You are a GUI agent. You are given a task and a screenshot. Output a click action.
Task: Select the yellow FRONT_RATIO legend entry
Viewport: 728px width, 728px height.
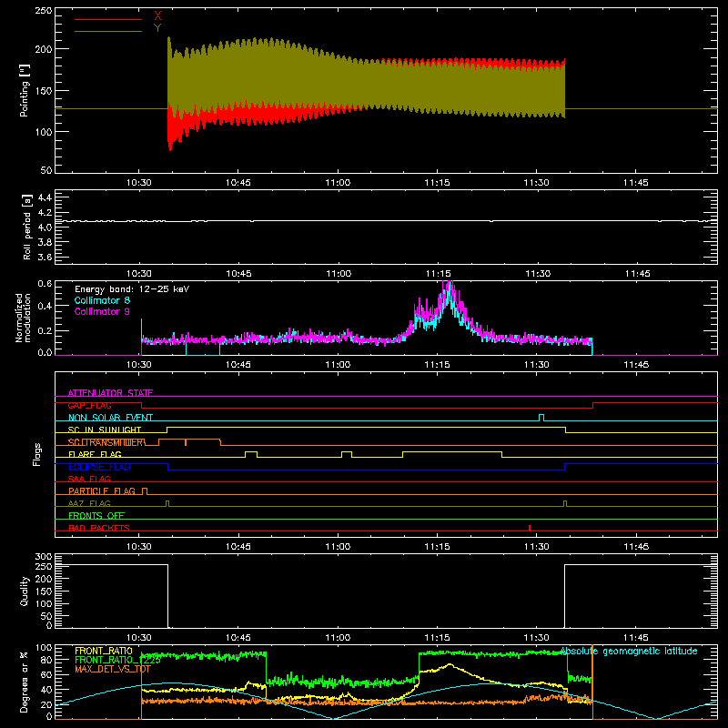104,651
